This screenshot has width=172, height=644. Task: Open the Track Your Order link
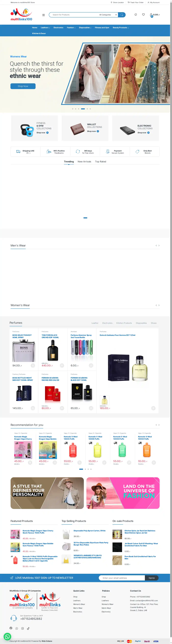[x=136, y=3]
